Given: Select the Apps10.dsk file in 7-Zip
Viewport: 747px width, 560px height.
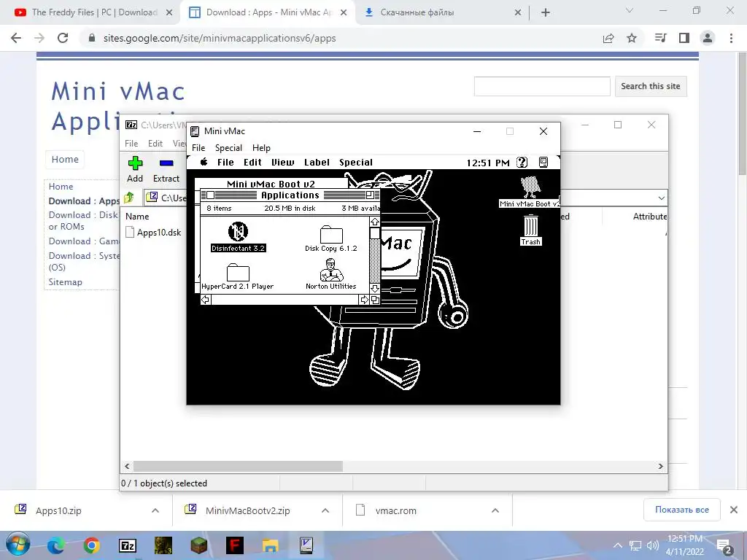Looking at the screenshot, I should 153,233.
